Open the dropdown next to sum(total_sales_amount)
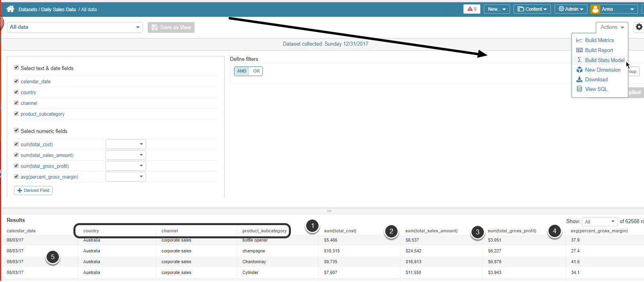This screenshot has width=644, height=282. pyautogui.click(x=126, y=155)
